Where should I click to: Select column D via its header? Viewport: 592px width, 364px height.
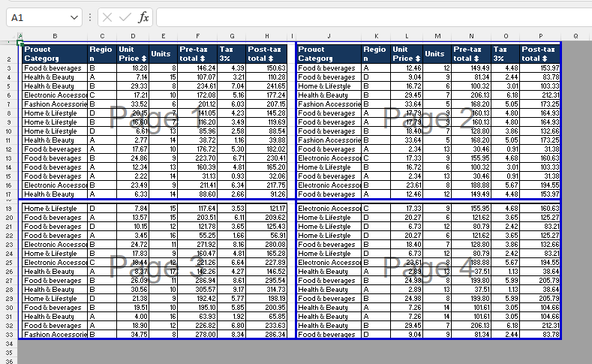coord(133,36)
